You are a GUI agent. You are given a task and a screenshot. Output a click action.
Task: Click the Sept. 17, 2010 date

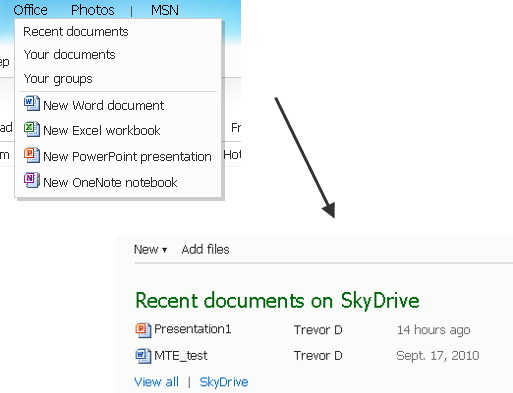point(438,356)
